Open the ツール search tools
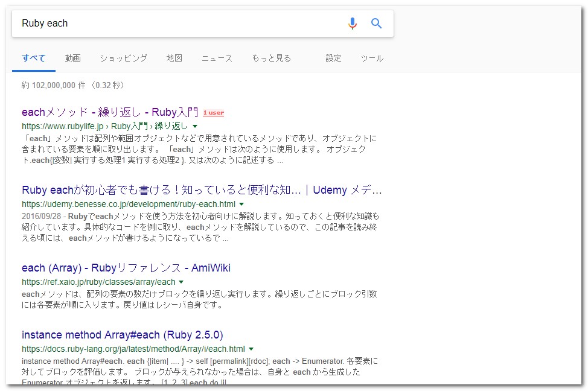This screenshot has width=588, height=391. (x=372, y=58)
